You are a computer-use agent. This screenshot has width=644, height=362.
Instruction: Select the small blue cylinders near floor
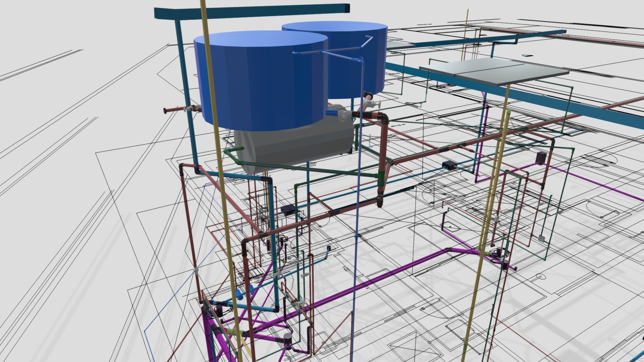[244, 293]
